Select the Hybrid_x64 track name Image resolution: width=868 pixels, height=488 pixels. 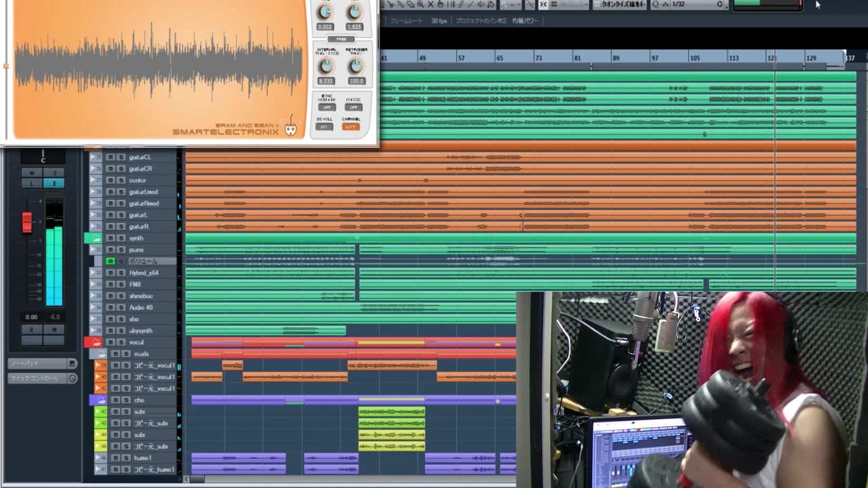coord(144,273)
